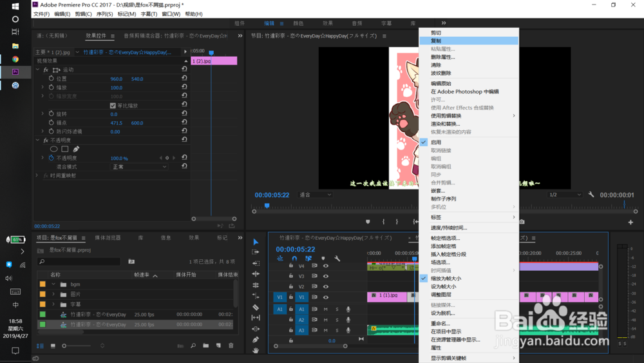The image size is (644, 363).
Task: Choose 在项目中显示 in context menu
Action: [469, 331]
